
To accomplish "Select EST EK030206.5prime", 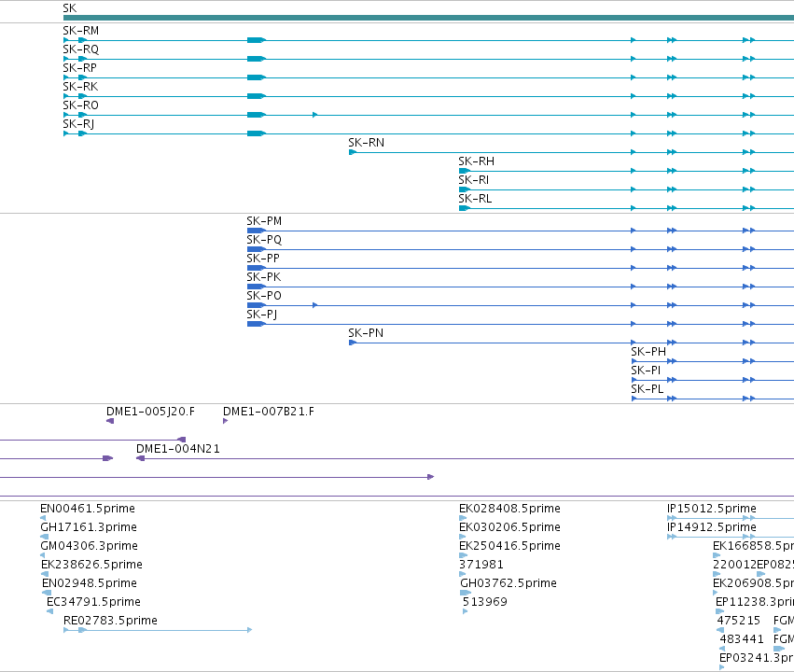I will [509, 527].
